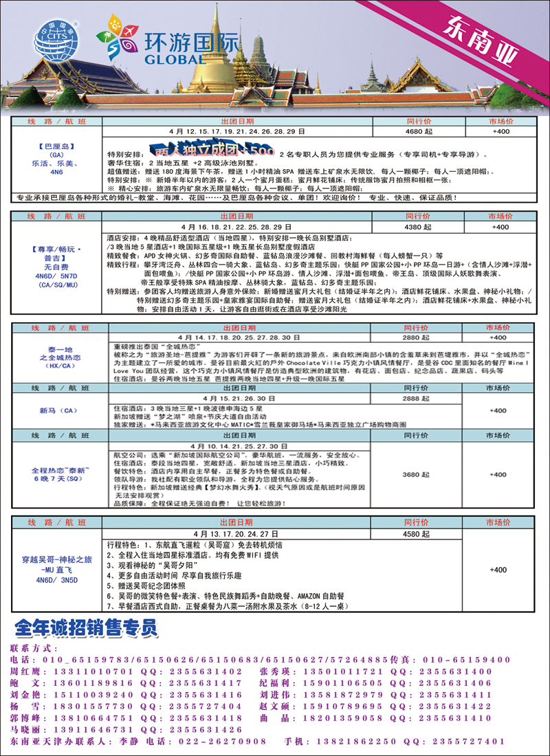Image resolution: width=550 pixels, height=756 pixels.
Task: Click item 5、赠送吴哥纪念团体照
Action: point(145,586)
